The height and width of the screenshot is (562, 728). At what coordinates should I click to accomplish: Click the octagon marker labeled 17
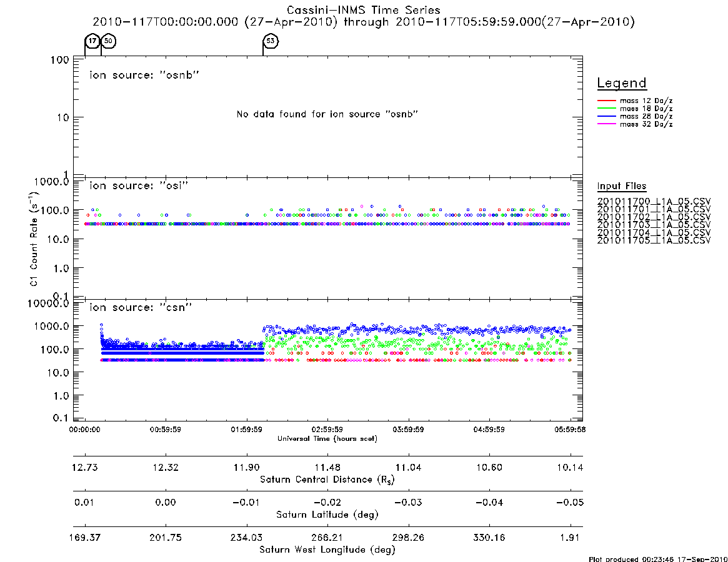pyautogui.click(x=93, y=41)
